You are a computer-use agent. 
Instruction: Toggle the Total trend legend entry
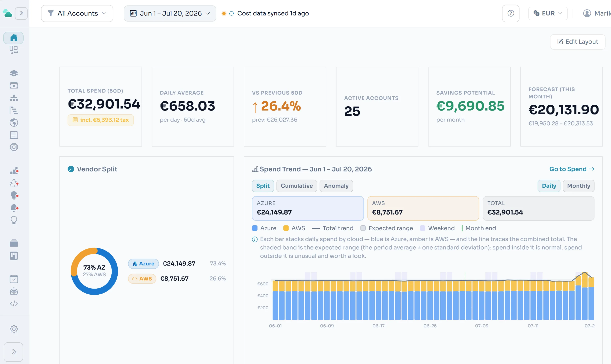click(333, 228)
